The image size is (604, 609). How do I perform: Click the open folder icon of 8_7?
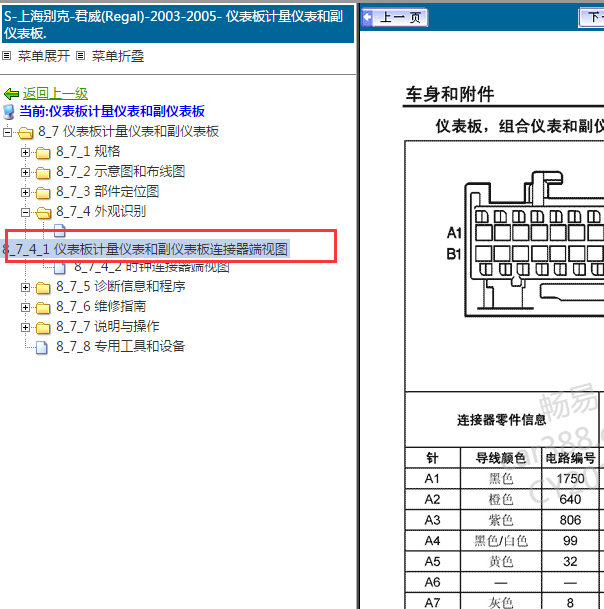(26, 133)
